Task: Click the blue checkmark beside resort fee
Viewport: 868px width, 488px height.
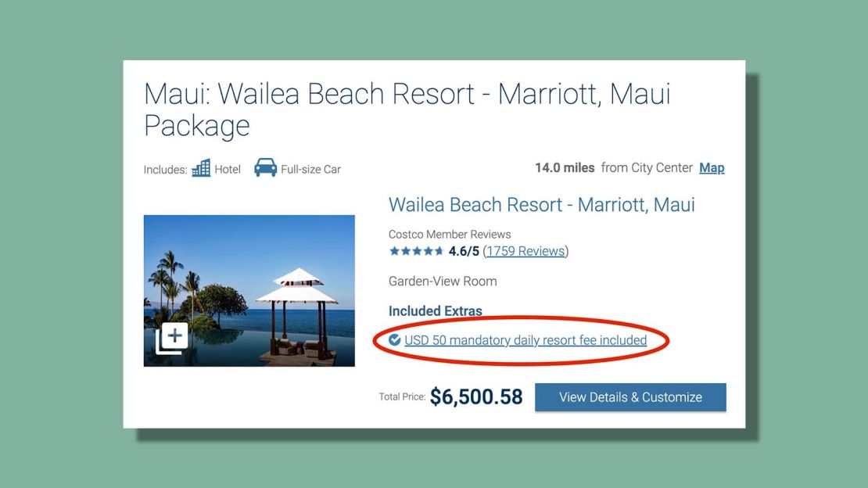Action: tap(394, 339)
